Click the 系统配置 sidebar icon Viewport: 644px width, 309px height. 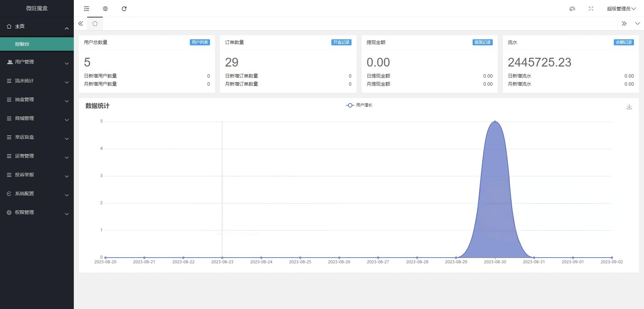[9, 193]
